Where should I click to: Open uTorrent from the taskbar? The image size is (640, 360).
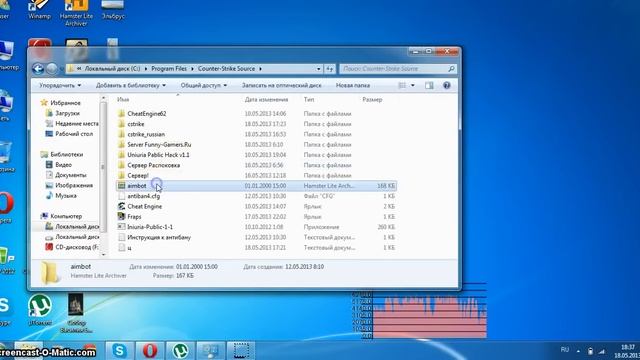[x=180, y=350]
